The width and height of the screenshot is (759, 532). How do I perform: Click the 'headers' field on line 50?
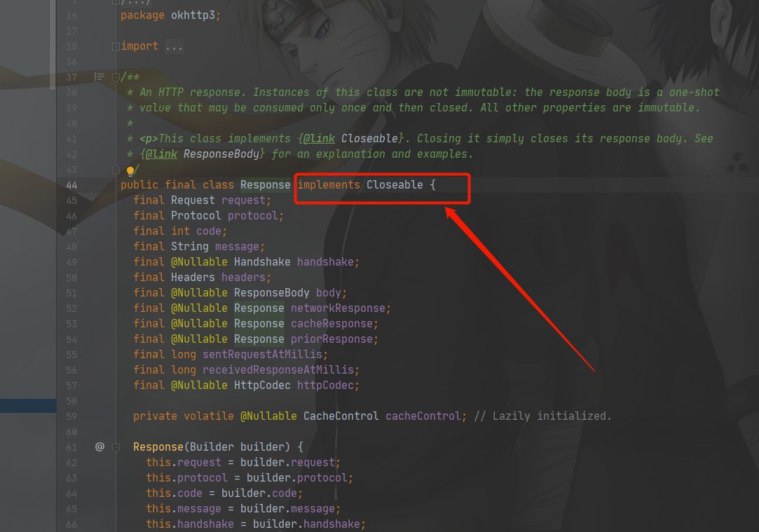tap(243, 278)
